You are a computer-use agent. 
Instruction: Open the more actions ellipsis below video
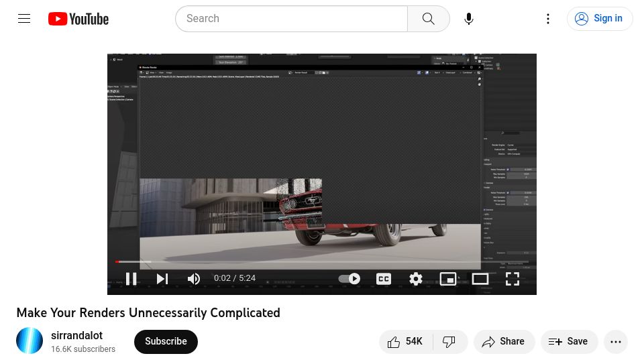point(615,341)
